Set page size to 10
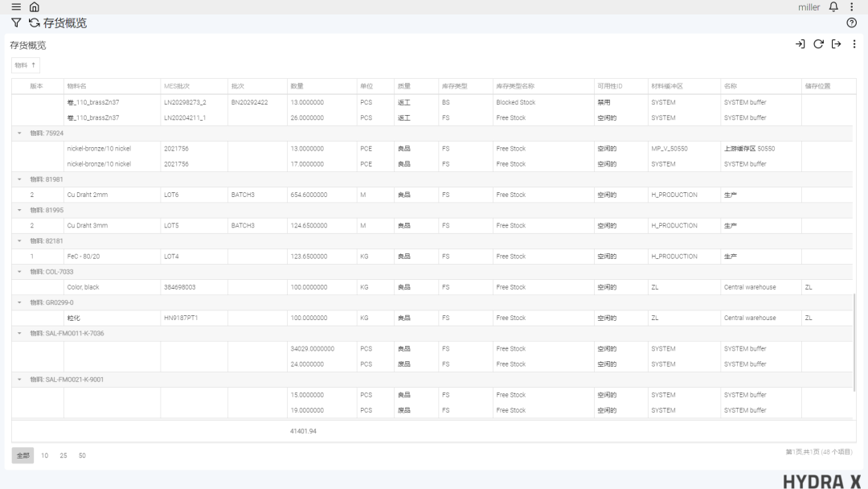Image resolution: width=868 pixels, height=489 pixels. [45, 455]
